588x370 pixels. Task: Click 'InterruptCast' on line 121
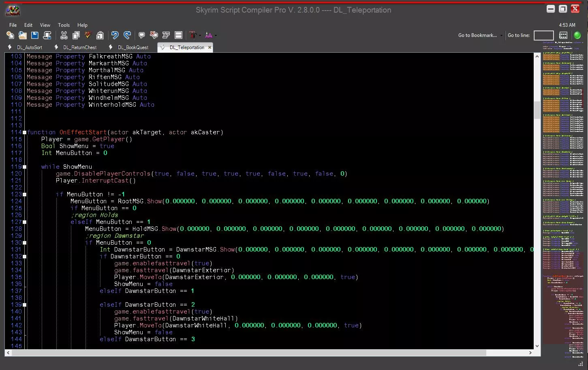pos(105,181)
